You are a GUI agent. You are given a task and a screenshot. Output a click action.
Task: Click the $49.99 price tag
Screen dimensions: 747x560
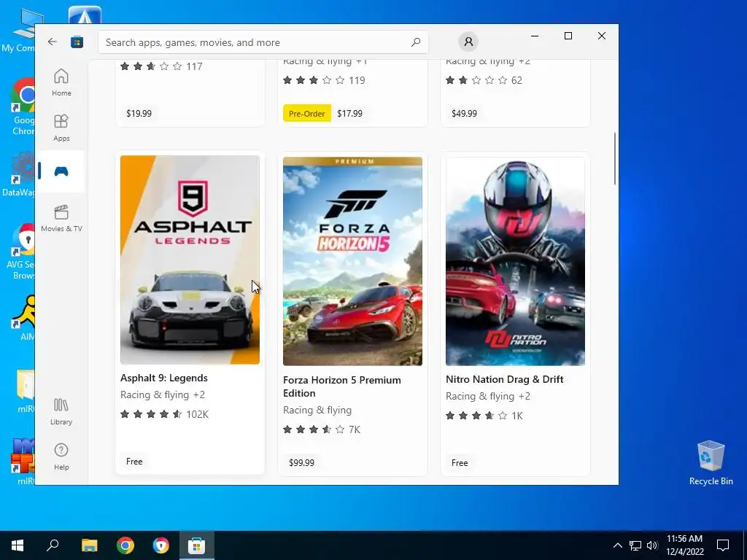(x=465, y=113)
